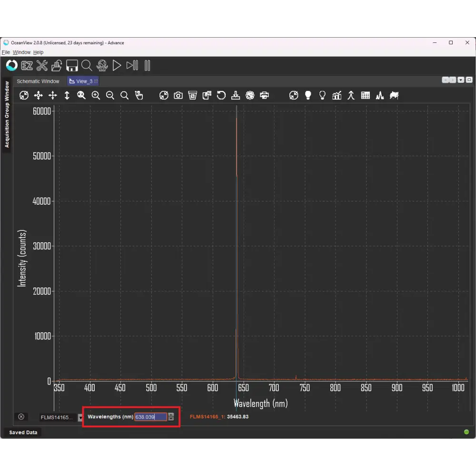Viewport: 476px width, 476px height.
Task: Click the save spectra floppy disk icon
Action: [72, 66]
